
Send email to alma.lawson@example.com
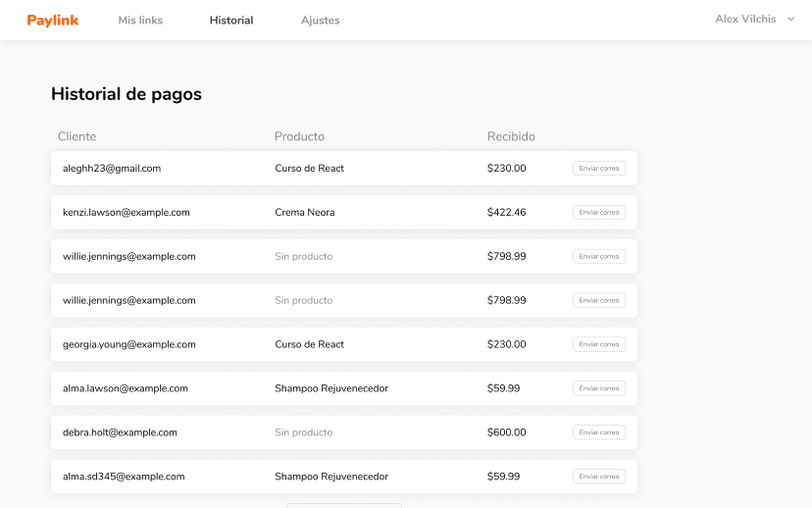pyautogui.click(x=599, y=388)
